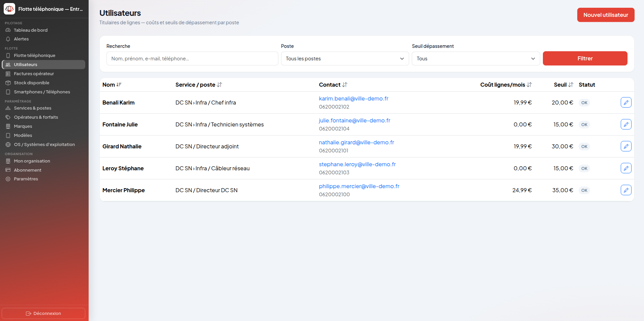Click the app logo icon in sidebar header

coord(9,9)
